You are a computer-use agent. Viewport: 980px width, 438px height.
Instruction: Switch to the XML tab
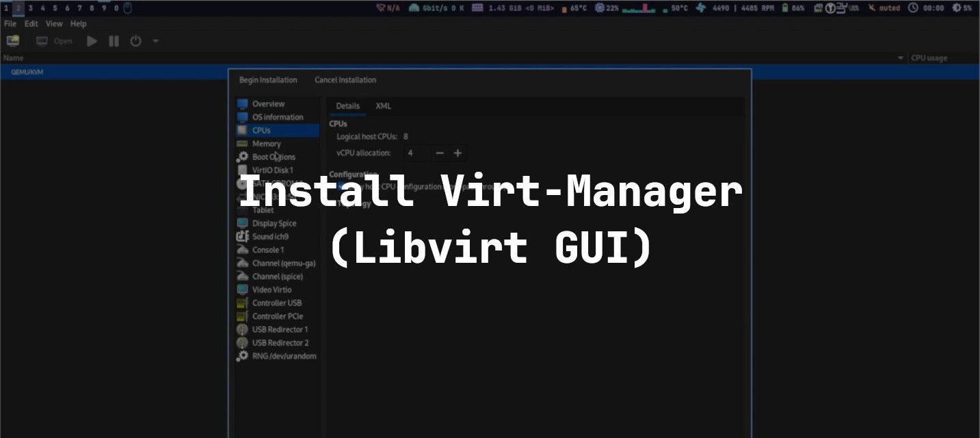pyautogui.click(x=384, y=106)
